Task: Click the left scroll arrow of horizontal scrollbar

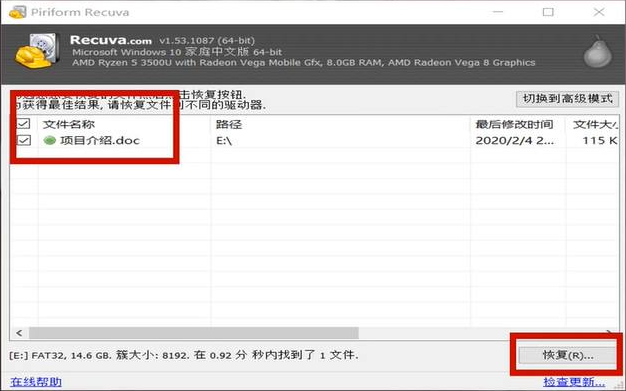Action: click(x=19, y=333)
